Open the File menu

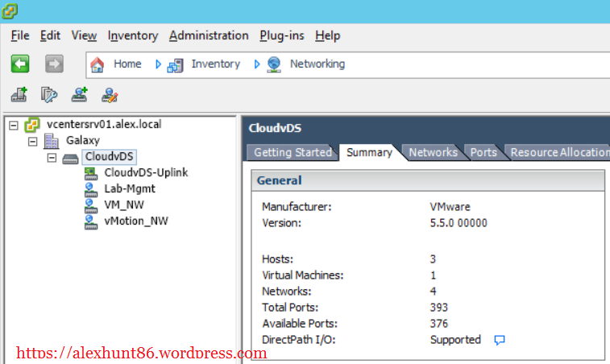tap(20, 35)
